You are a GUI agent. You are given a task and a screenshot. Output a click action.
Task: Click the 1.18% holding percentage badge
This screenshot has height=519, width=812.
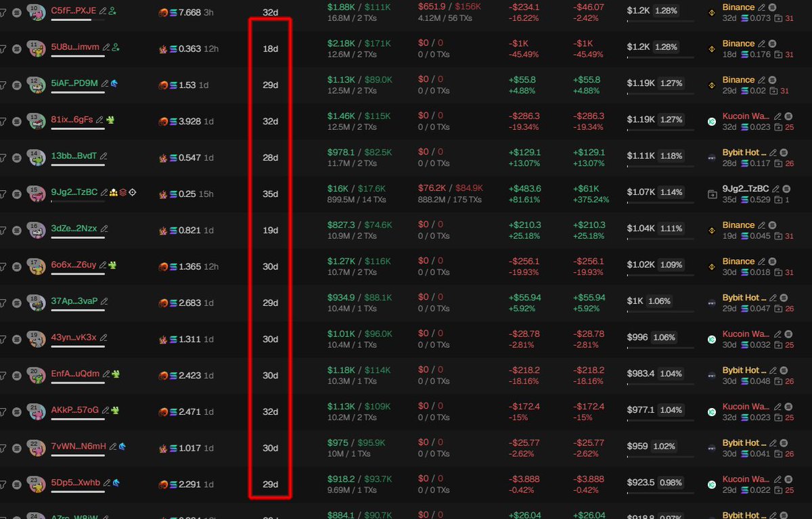coord(671,156)
